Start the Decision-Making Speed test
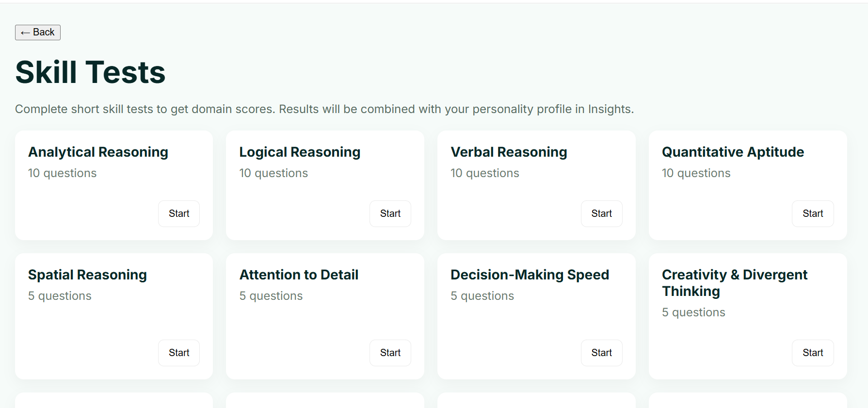Image resolution: width=868 pixels, height=408 pixels. tap(601, 353)
